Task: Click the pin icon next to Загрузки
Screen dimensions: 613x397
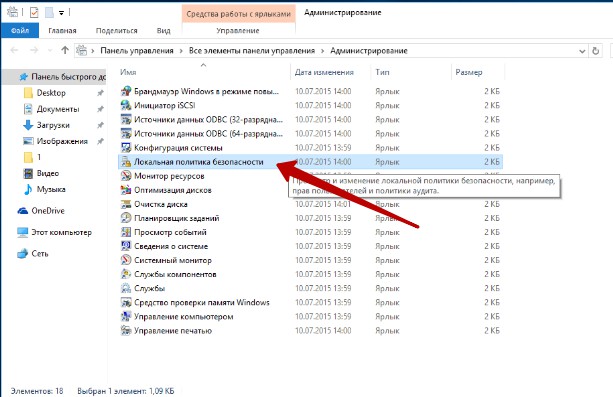Action: [100, 125]
